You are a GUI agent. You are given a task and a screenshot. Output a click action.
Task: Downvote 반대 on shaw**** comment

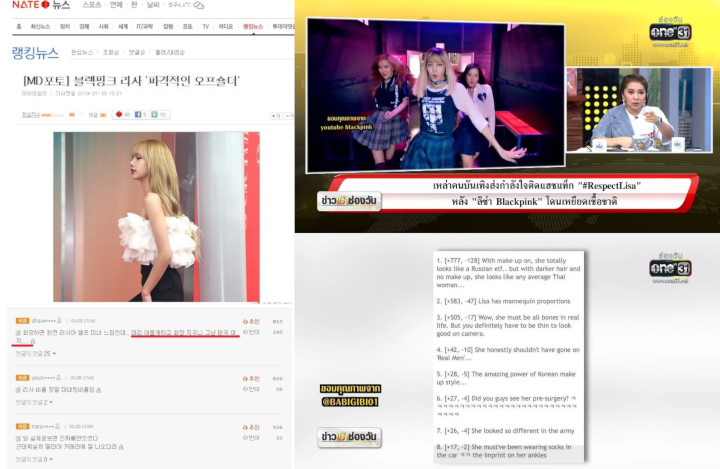coord(251,332)
